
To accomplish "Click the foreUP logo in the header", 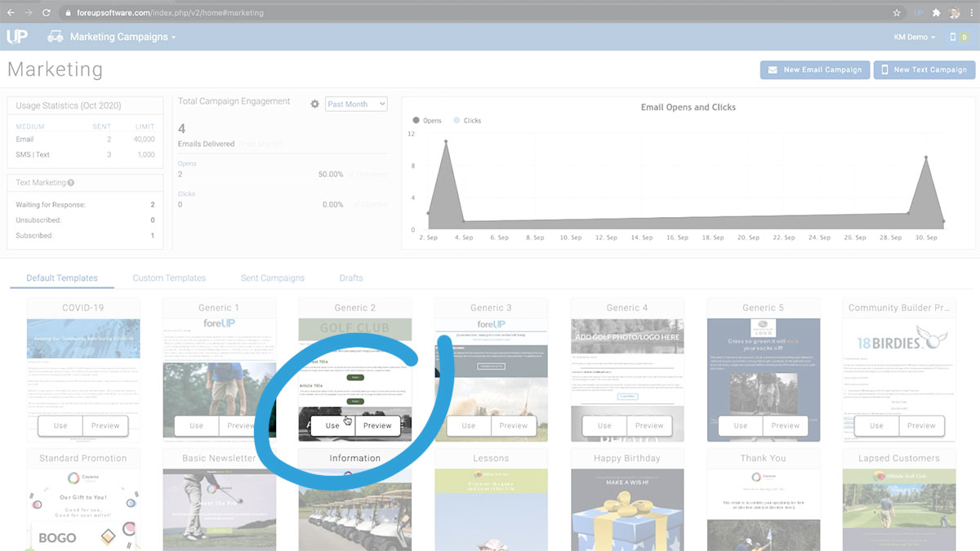I will pos(17,37).
